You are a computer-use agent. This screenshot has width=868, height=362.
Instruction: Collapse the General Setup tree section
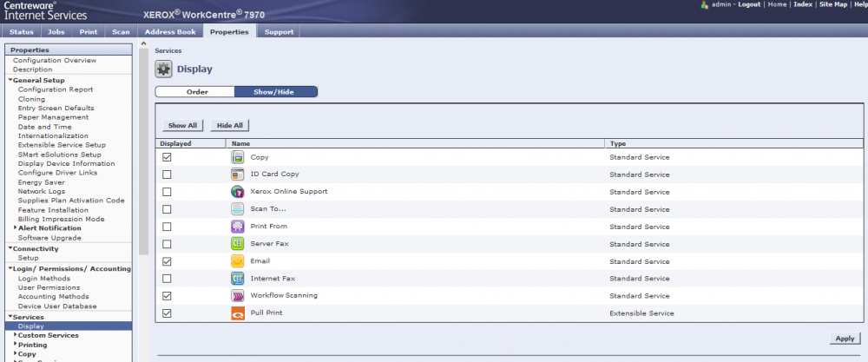(x=10, y=81)
